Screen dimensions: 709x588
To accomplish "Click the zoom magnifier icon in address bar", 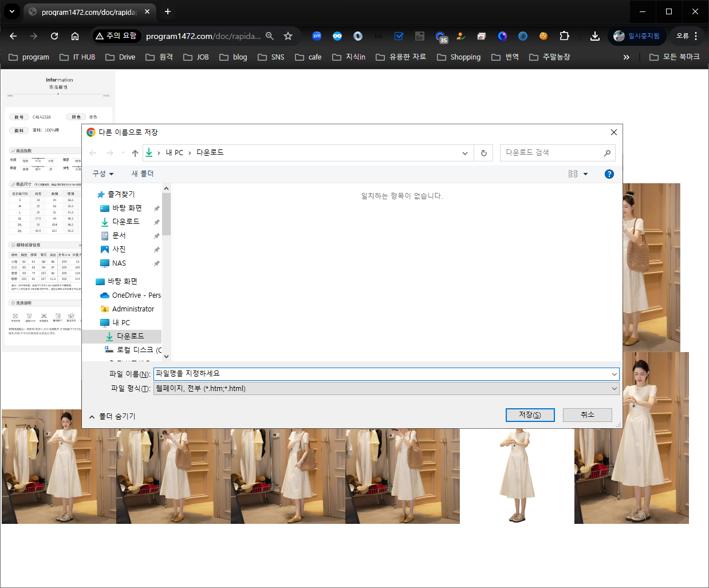I will pyautogui.click(x=270, y=36).
